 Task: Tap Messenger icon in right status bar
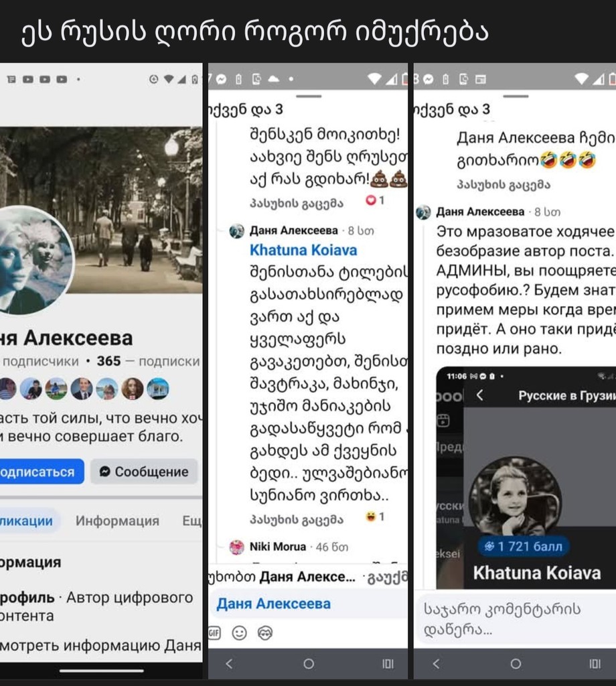[429, 79]
